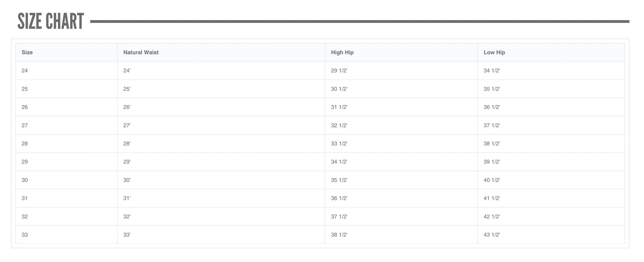
Task: Click natural waist value 25'
Action: coord(127,89)
